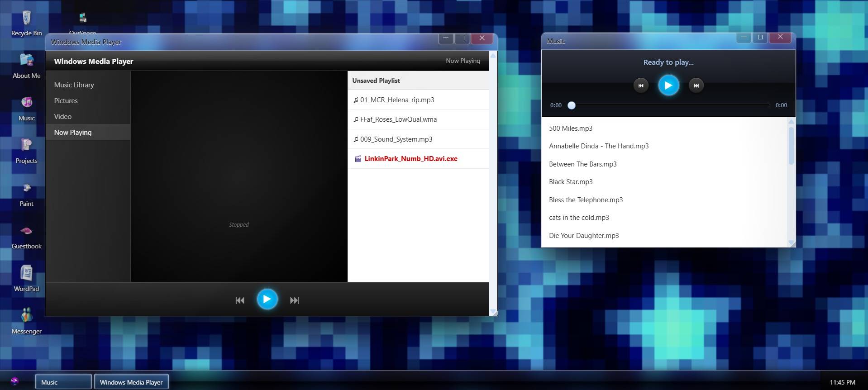Close the Music window
Viewport: 868px width, 390px height.
pos(780,38)
